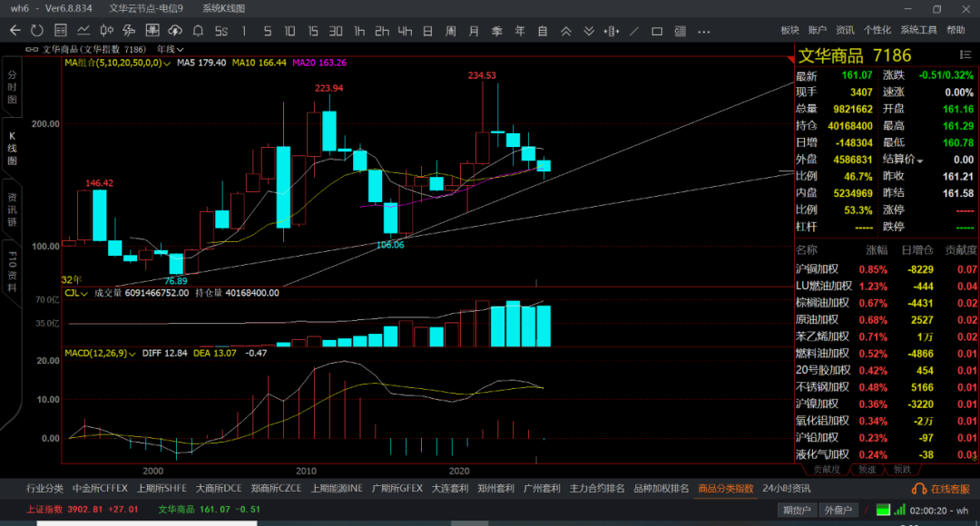Expand the 结算价 dropdown arrow
This screenshot has width=980, height=526.
pos(919,161)
